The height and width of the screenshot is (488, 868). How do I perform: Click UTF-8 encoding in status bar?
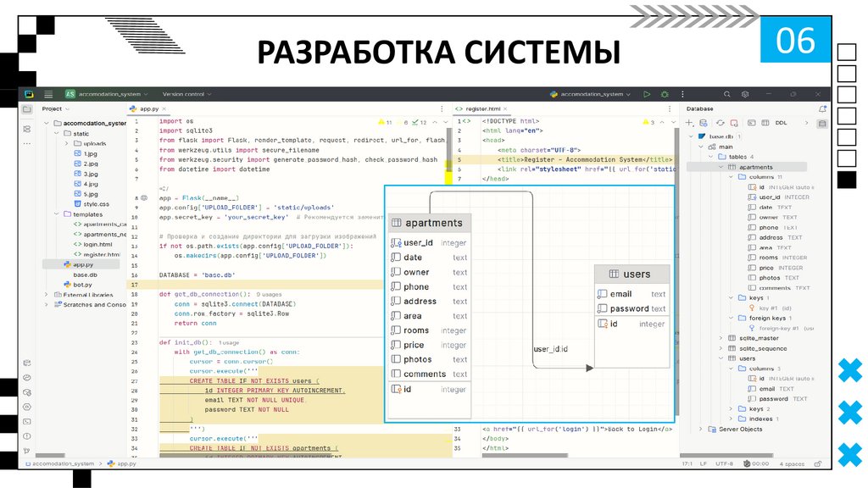724,463
